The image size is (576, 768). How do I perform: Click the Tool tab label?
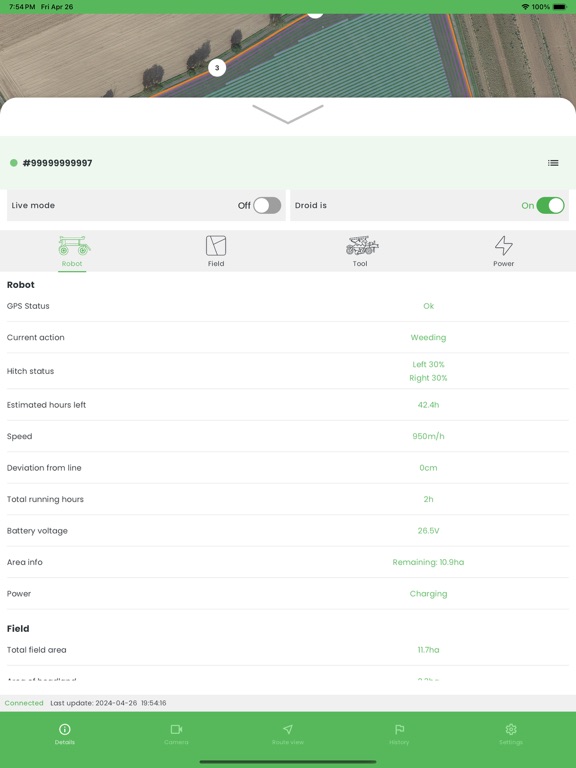pyautogui.click(x=360, y=264)
